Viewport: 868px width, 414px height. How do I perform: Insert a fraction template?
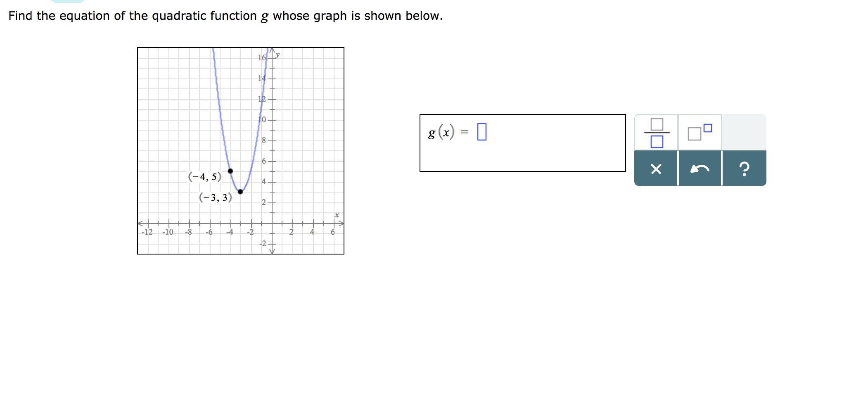point(656,133)
